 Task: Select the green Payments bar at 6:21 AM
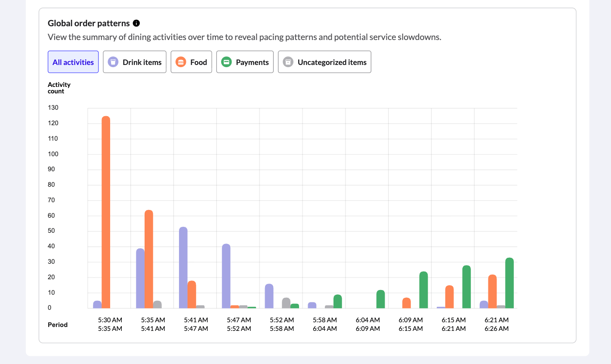[x=509, y=283]
